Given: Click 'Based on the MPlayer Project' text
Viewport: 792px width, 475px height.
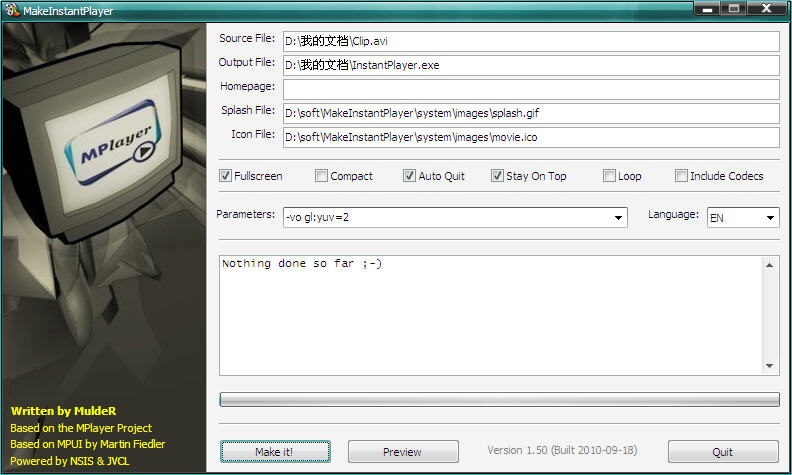Looking at the screenshot, I should tap(81, 428).
